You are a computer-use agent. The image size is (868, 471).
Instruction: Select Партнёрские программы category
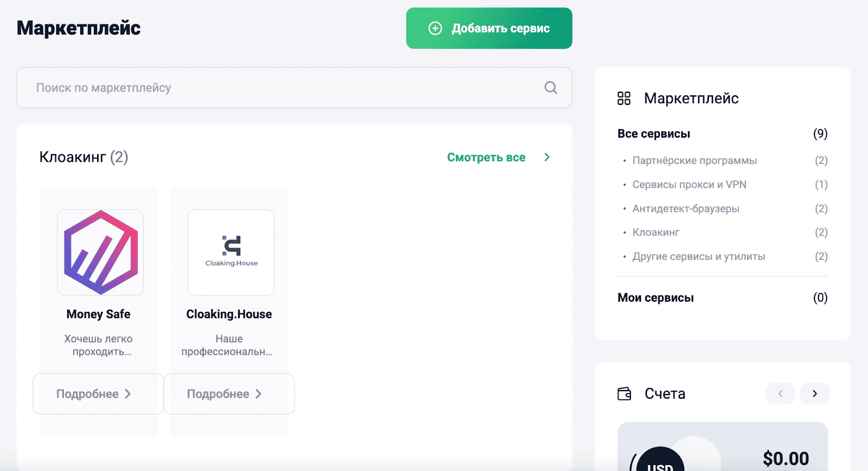click(694, 161)
